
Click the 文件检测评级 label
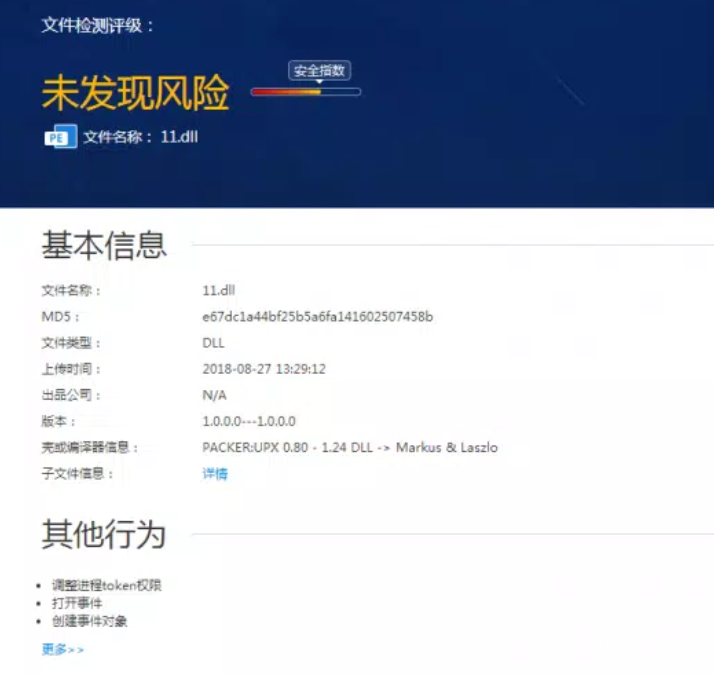tap(98, 25)
